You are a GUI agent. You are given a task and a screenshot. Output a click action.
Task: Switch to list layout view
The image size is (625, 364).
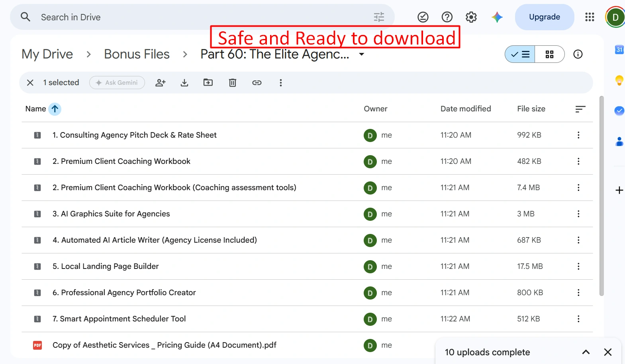[x=520, y=54]
